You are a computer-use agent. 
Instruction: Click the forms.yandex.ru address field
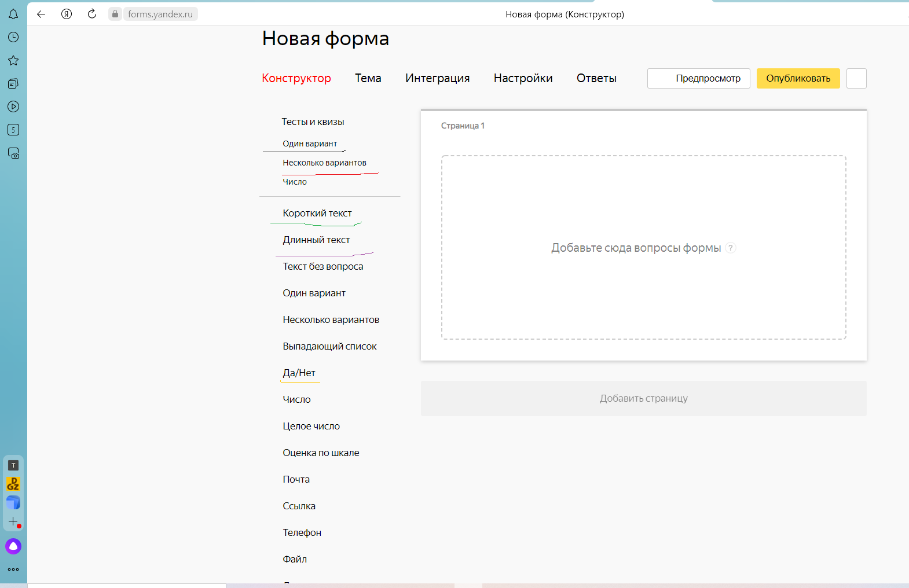coord(160,14)
